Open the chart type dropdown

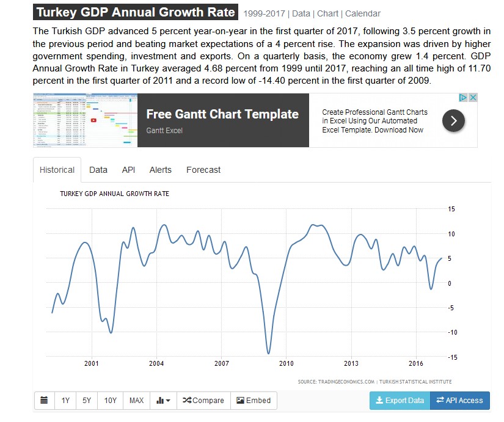click(x=163, y=401)
